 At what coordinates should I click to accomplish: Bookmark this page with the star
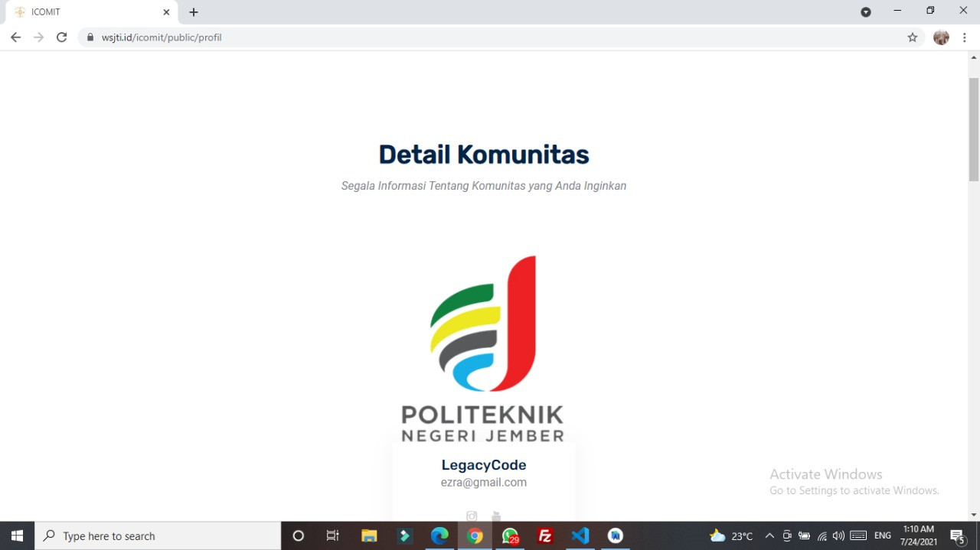(x=912, y=37)
